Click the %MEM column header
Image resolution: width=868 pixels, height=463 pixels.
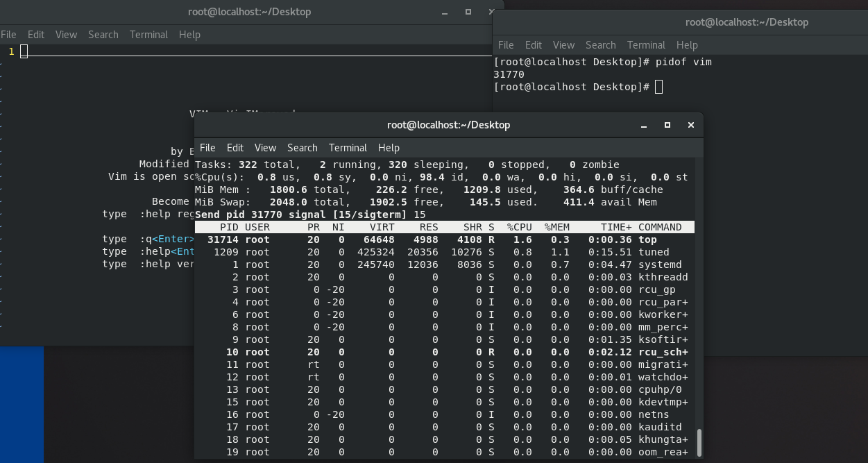click(556, 227)
